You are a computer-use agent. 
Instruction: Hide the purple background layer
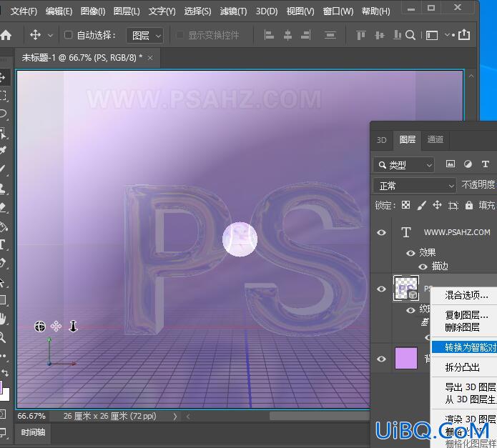382,359
